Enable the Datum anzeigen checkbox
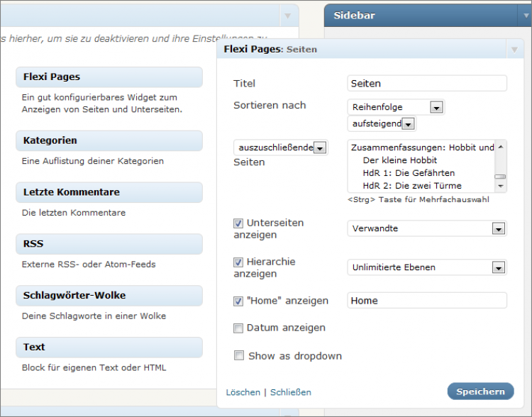This screenshot has width=532, height=417. (x=238, y=328)
